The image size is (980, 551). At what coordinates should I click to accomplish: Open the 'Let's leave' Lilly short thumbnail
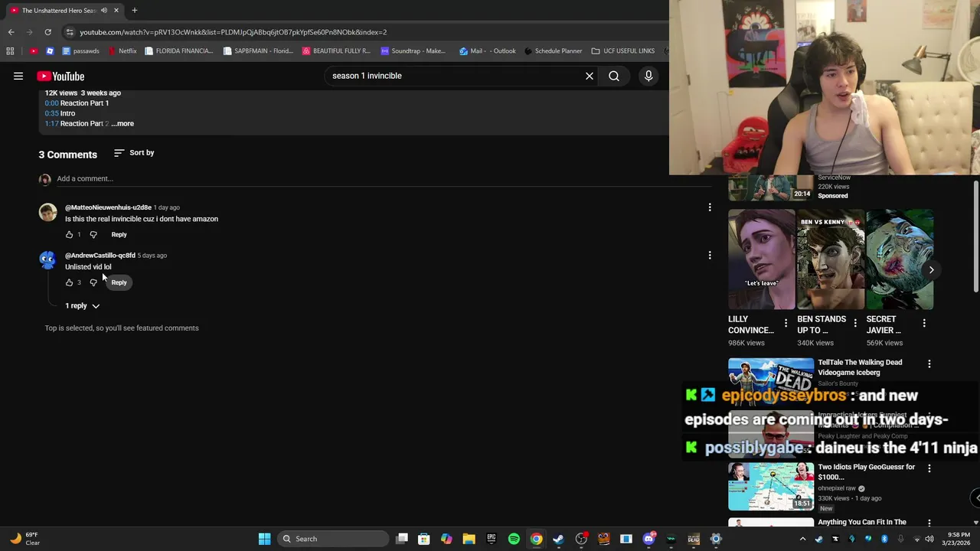click(762, 259)
